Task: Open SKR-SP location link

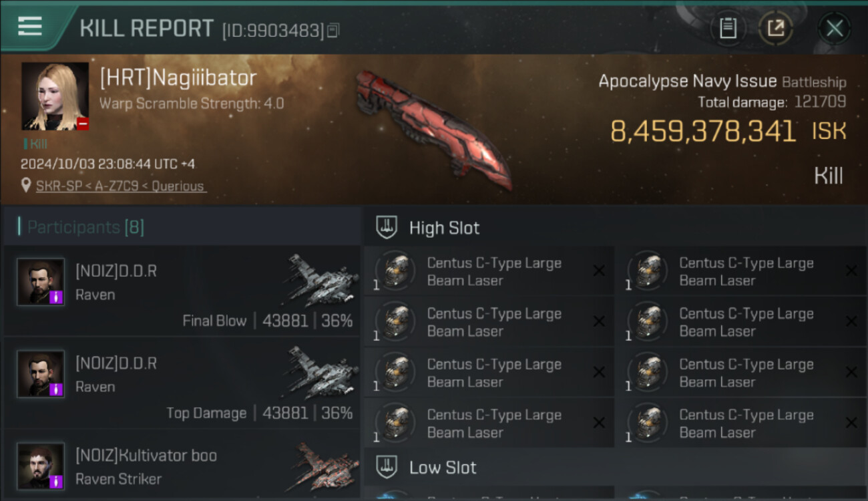Action: tap(121, 186)
